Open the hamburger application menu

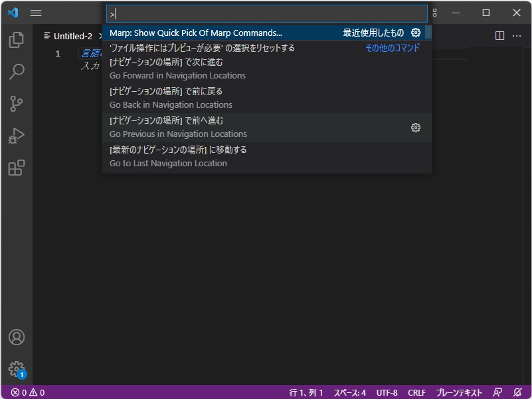[x=36, y=13]
